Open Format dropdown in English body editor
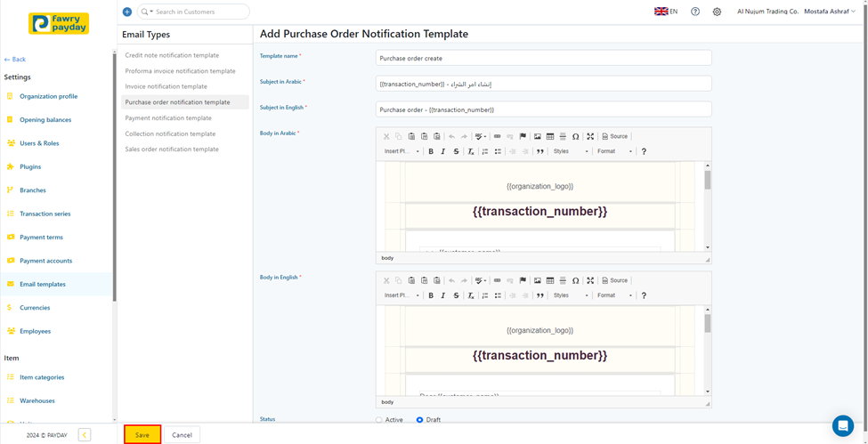The height and width of the screenshot is (444, 868). [x=614, y=295]
